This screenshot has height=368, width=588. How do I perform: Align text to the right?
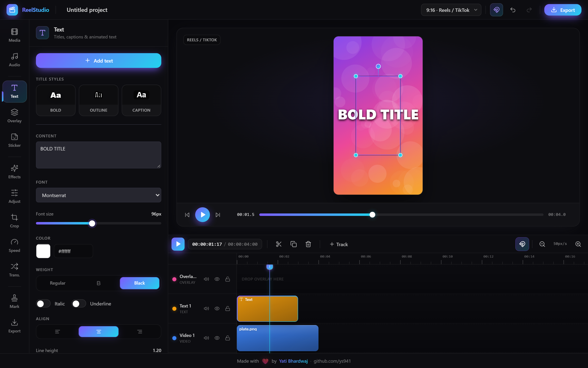click(140, 331)
